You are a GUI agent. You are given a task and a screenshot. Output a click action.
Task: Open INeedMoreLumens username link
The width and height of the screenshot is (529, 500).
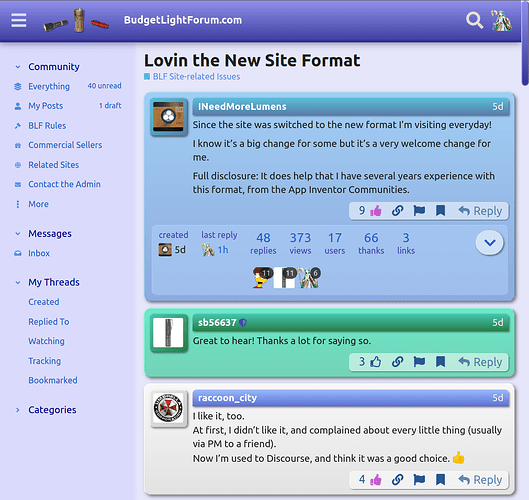tap(242, 107)
